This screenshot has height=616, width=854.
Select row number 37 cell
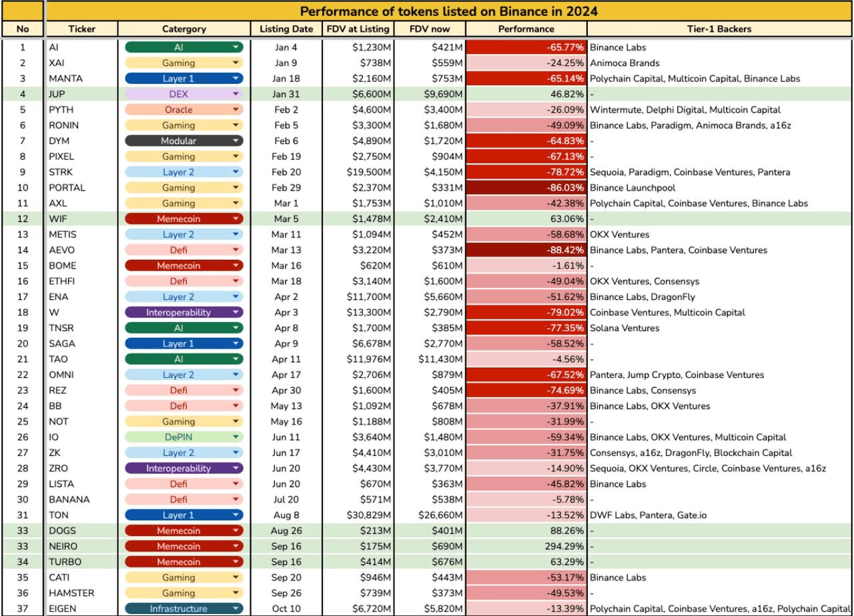coord(23,608)
